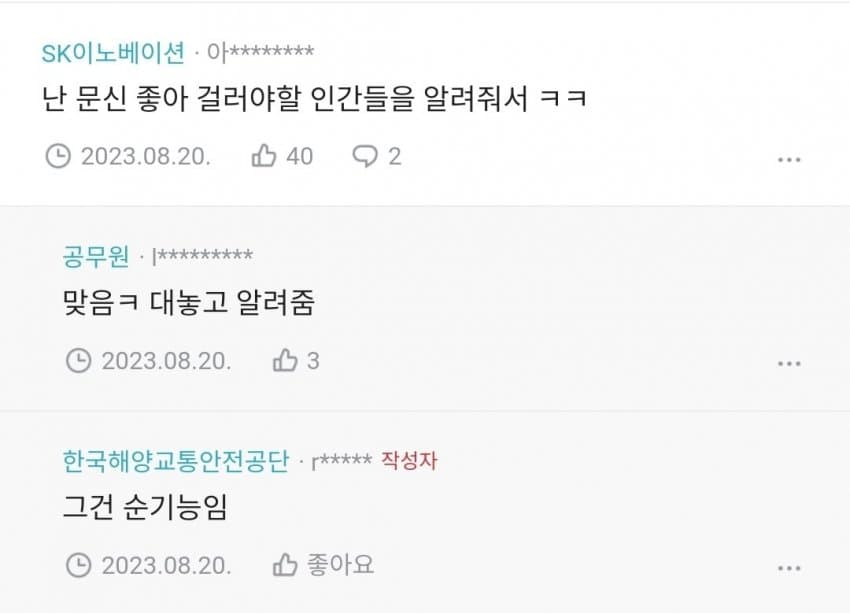Click clock icon on 한국해양교통안전공단 reply
The width and height of the screenshot is (850, 613).
point(78,565)
